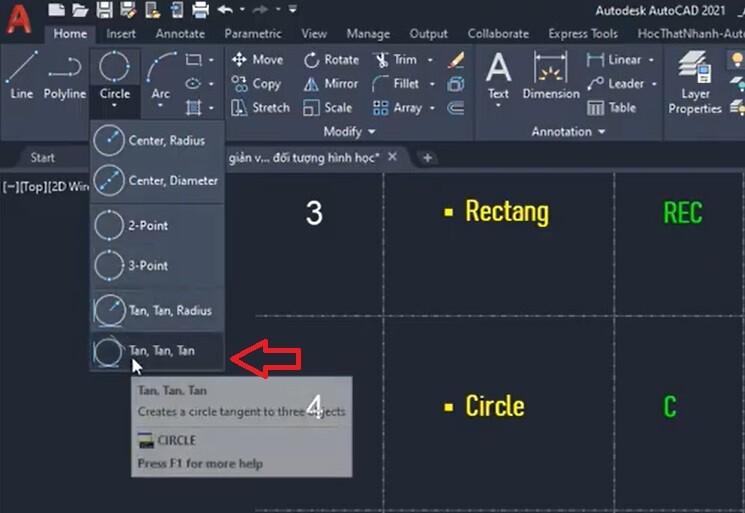Expand the Trim dropdown arrow

[x=430, y=60]
